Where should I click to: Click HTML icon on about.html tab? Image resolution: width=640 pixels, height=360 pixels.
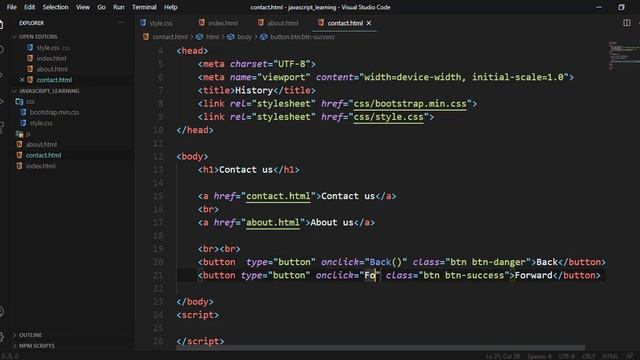[x=260, y=23]
